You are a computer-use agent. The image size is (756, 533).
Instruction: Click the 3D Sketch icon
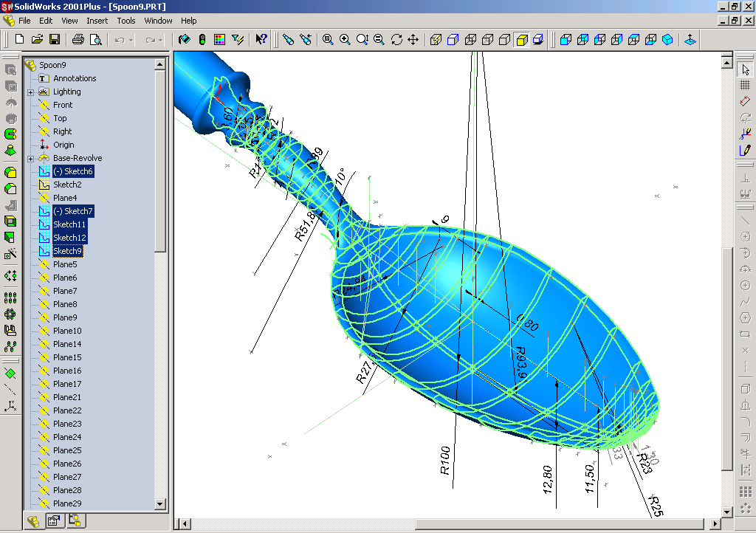(745, 134)
